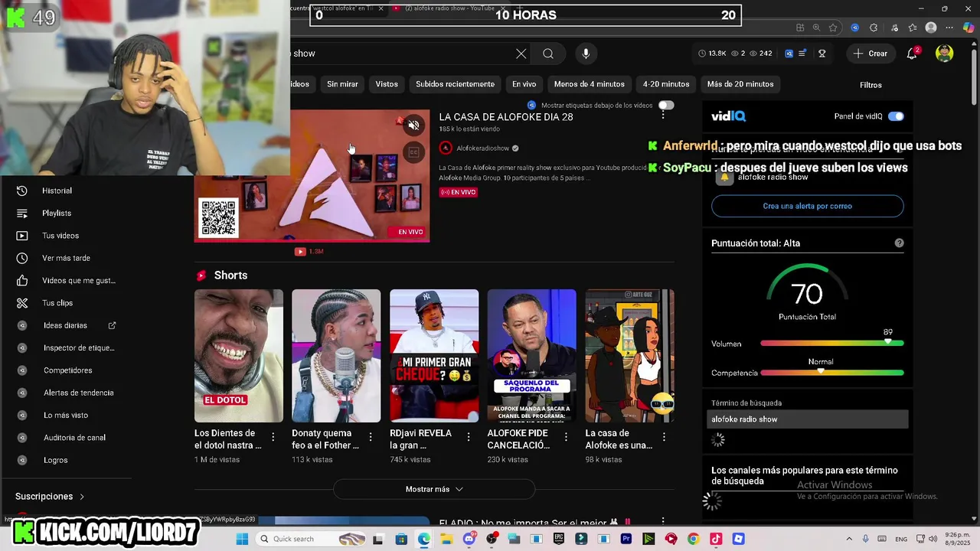Open options for Los Dientes de el dotol short
Viewport: 980px width, 551px height.
(x=273, y=437)
